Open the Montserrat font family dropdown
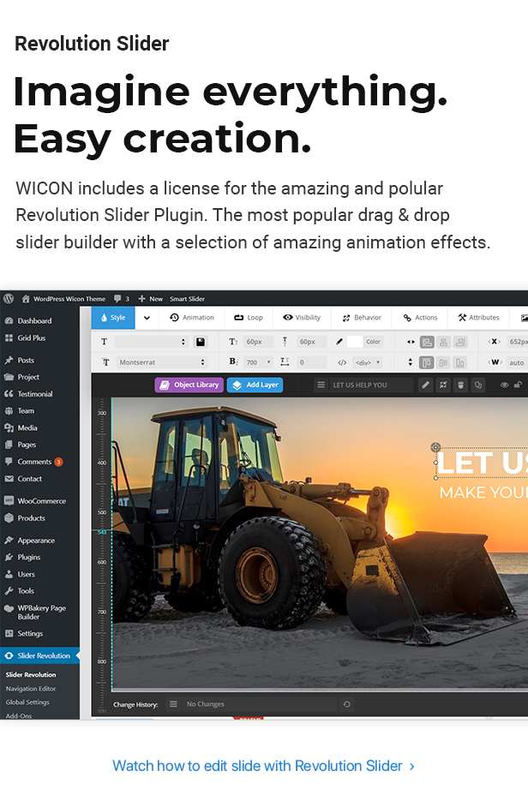Screen dimensions: 528x812 point(162,362)
